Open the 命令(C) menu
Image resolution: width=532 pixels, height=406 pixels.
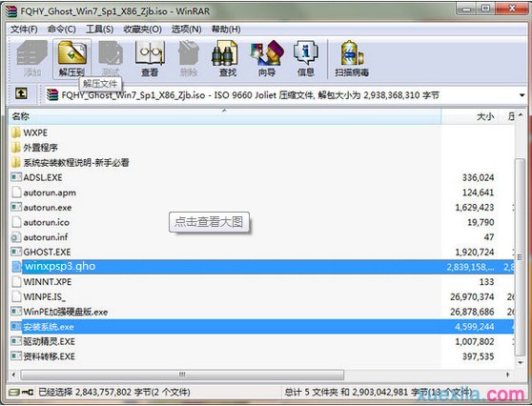(61, 30)
